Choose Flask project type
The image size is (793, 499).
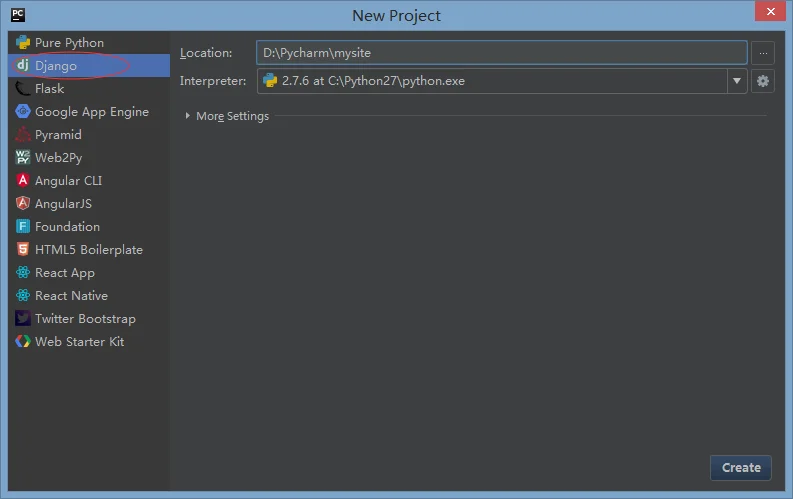(89, 88)
